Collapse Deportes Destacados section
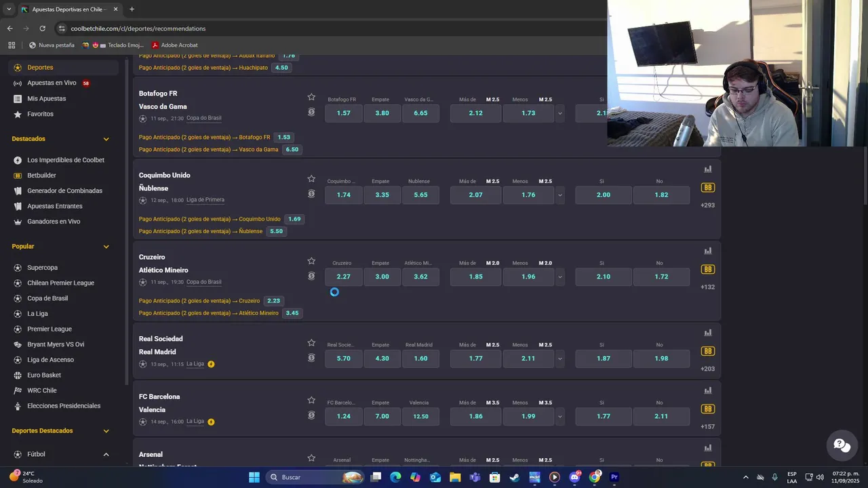 pyautogui.click(x=106, y=431)
